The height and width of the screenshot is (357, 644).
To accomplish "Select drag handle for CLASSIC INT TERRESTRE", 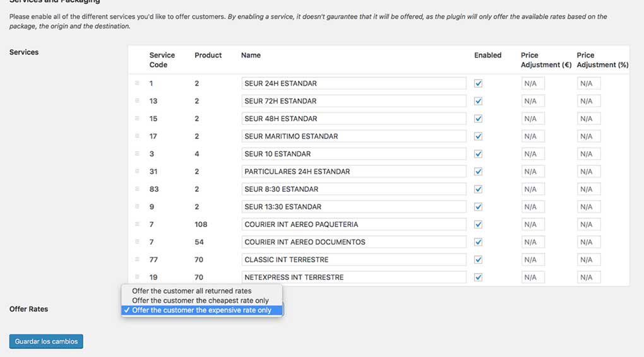I will (x=137, y=259).
